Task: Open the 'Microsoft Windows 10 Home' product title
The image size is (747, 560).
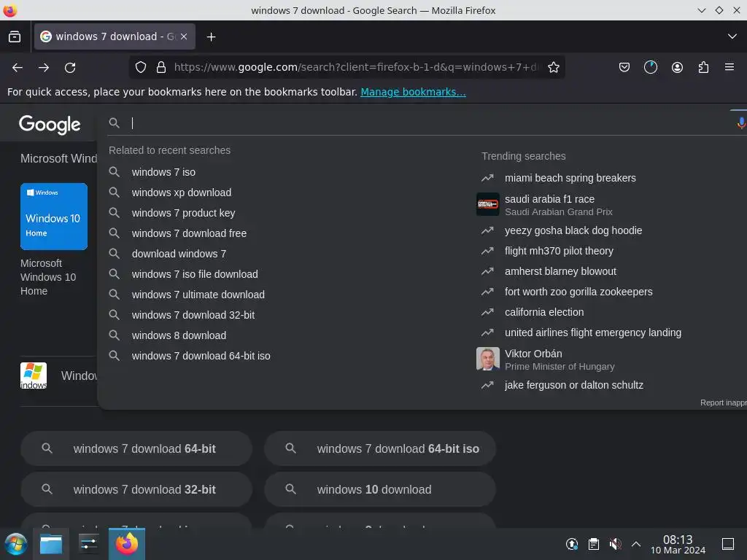Action: 48,277
